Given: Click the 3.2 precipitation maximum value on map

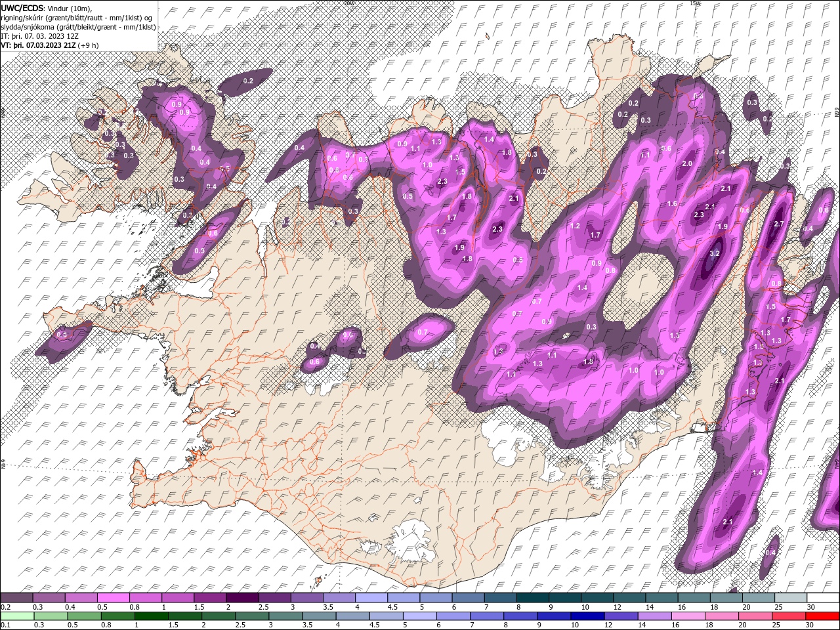Looking at the screenshot, I should tap(715, 253).
